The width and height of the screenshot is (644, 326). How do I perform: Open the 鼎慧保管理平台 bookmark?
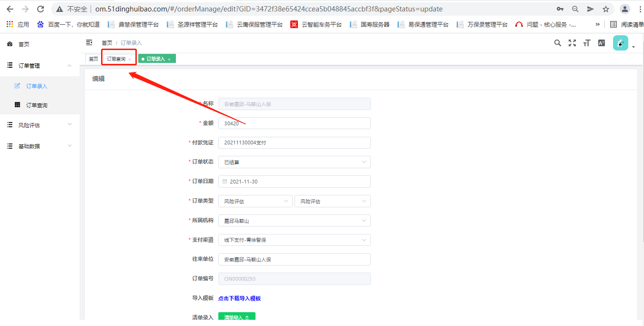click(x=133, y=24)
